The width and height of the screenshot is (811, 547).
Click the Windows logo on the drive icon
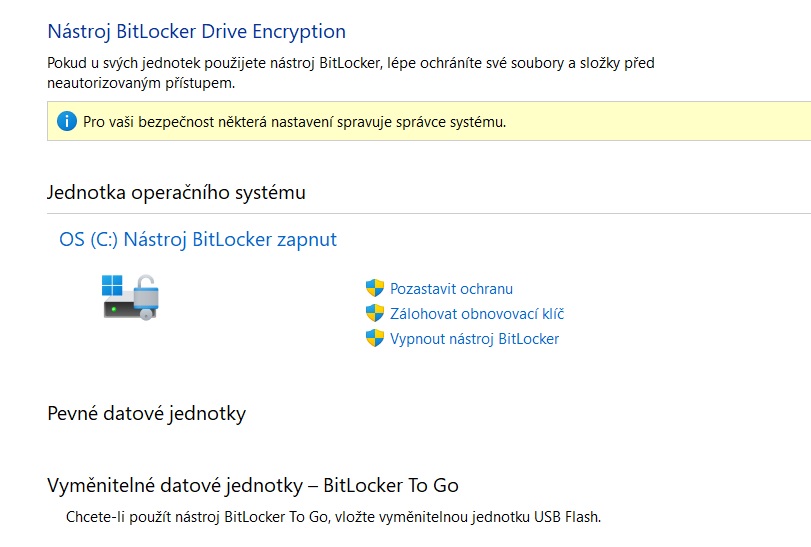click(x=112, y=284)
